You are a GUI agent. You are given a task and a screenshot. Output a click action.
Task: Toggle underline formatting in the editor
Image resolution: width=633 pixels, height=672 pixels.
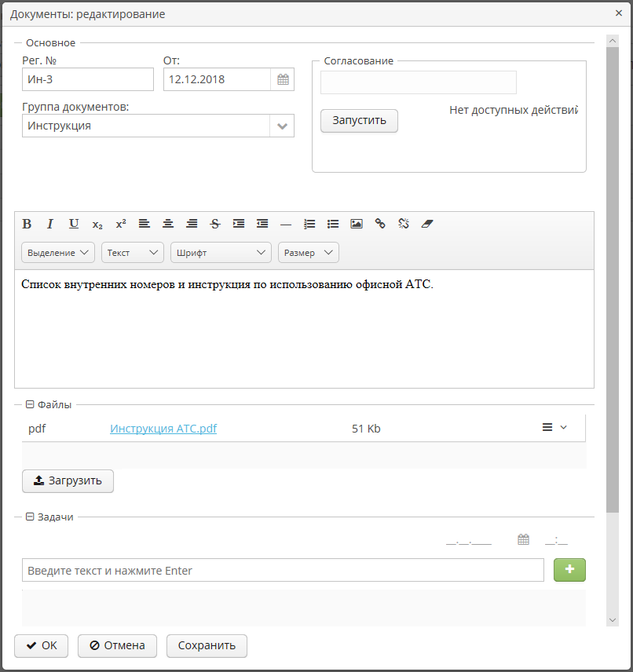tap(74, 224)
